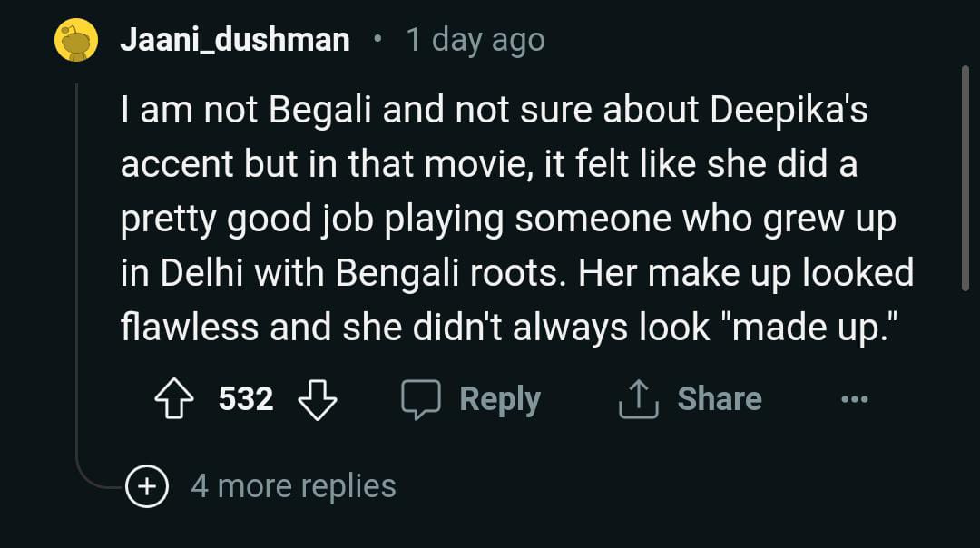Image resolution: width=980 pixels, height=548 pixels.
Task: Open the Jaani_dushman username profile link
Action: tap(235, 40)
